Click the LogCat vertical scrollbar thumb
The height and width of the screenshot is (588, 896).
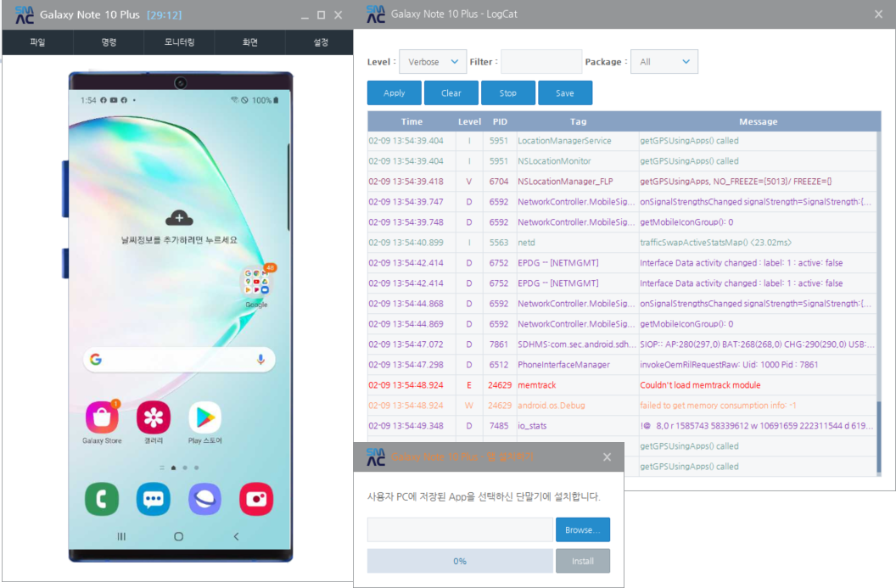879,437
